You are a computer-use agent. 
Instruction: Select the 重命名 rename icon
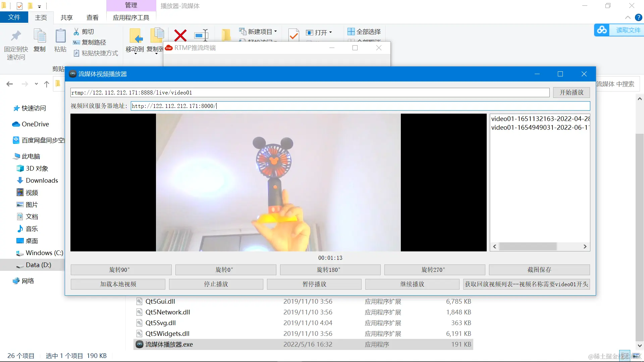pos(202,35)
